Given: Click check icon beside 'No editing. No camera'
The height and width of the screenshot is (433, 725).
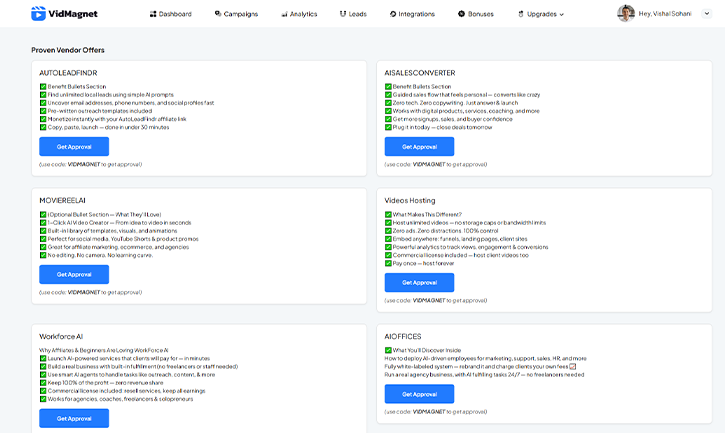Looking at the screenshot, I should (43, 255).
